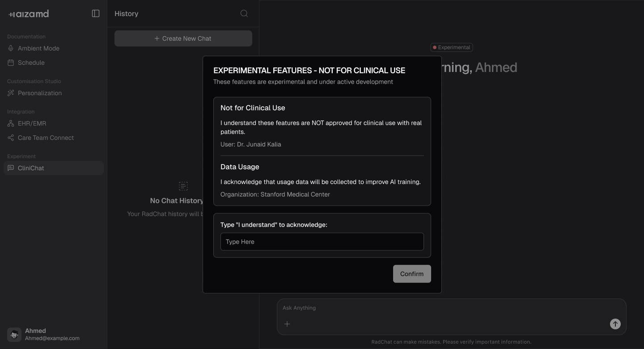This screenshot has height=349, width=644.
Task: Click the dialog title "EXPERIMENTAL FEATURES"
Action: pyautogui.click(x=309, y=71)
